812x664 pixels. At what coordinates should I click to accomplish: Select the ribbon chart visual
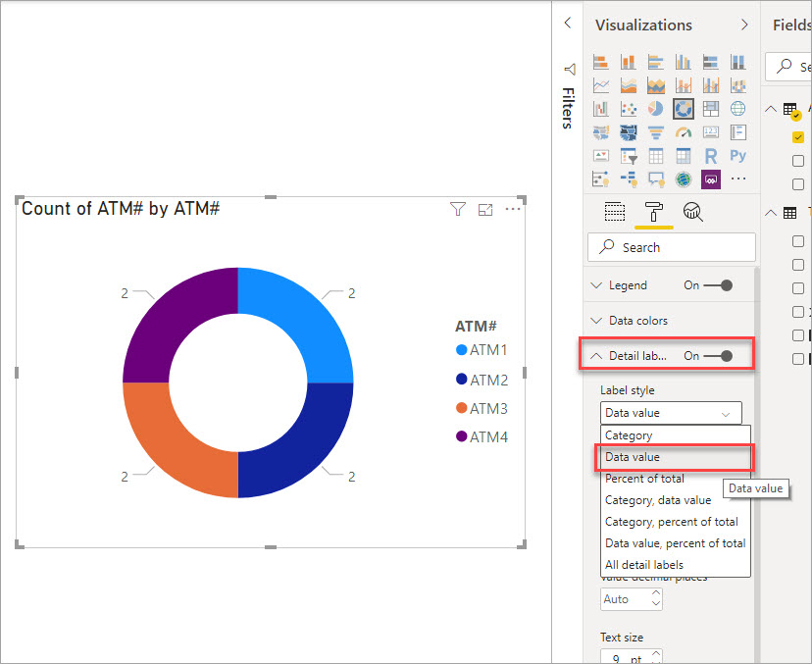point(737,85)
